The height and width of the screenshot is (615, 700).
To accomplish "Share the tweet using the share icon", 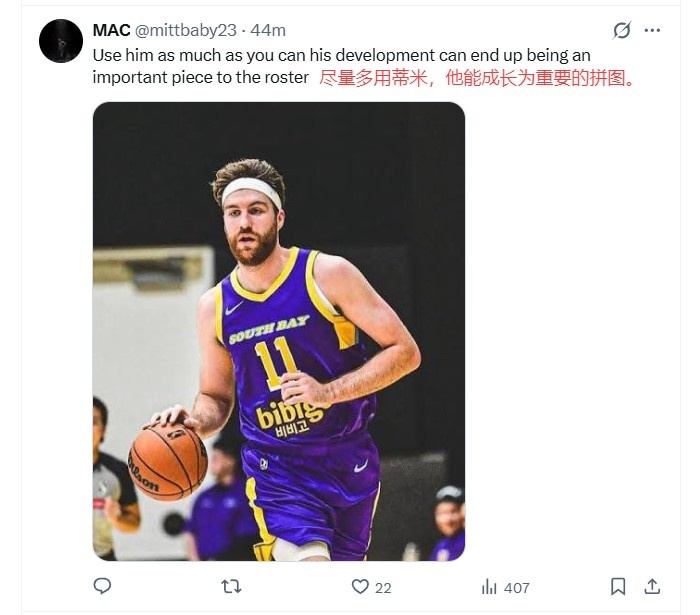I will tap(651, 587).
